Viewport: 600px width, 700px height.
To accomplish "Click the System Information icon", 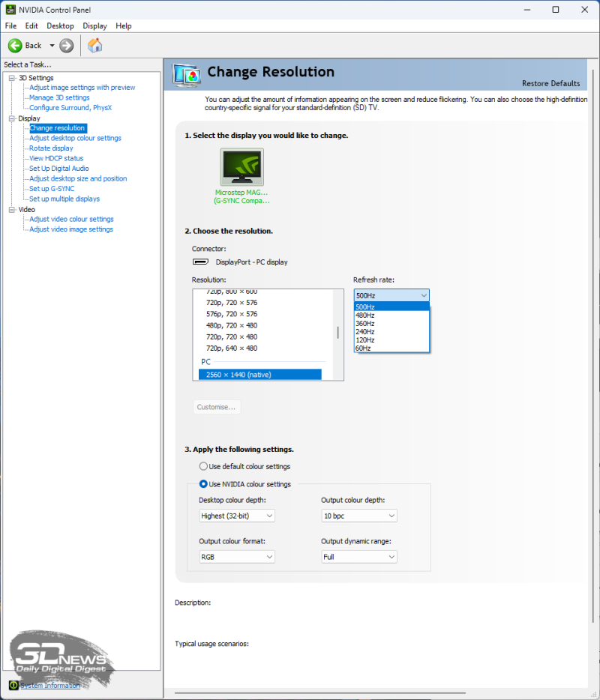I will pos(13,685).
